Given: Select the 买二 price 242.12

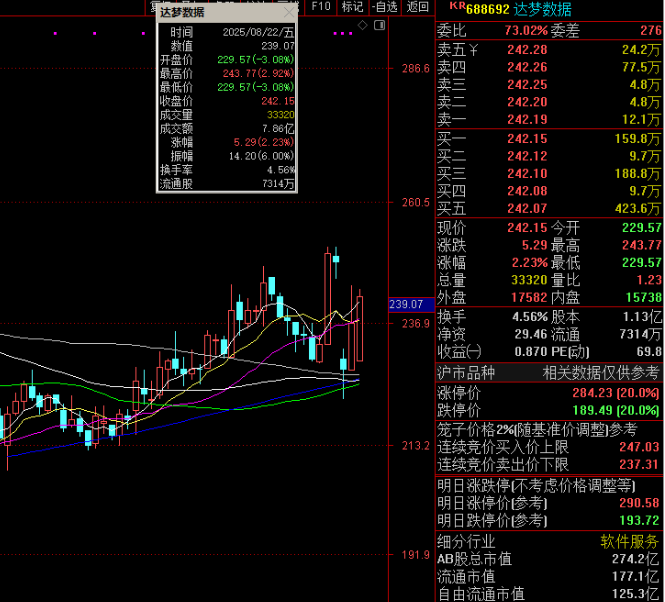Looking at the screenshot, I should (527, 157).
